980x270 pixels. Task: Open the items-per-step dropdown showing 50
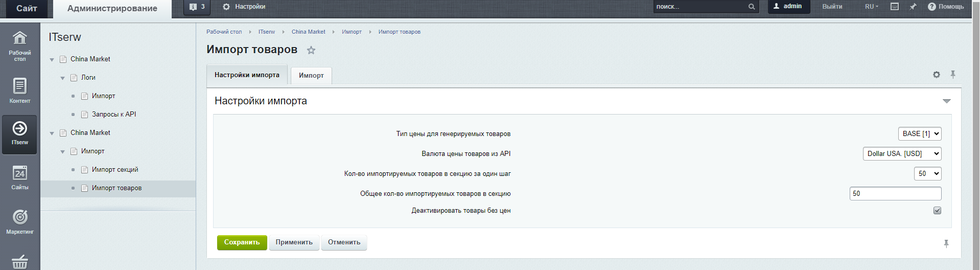(927, 173)
